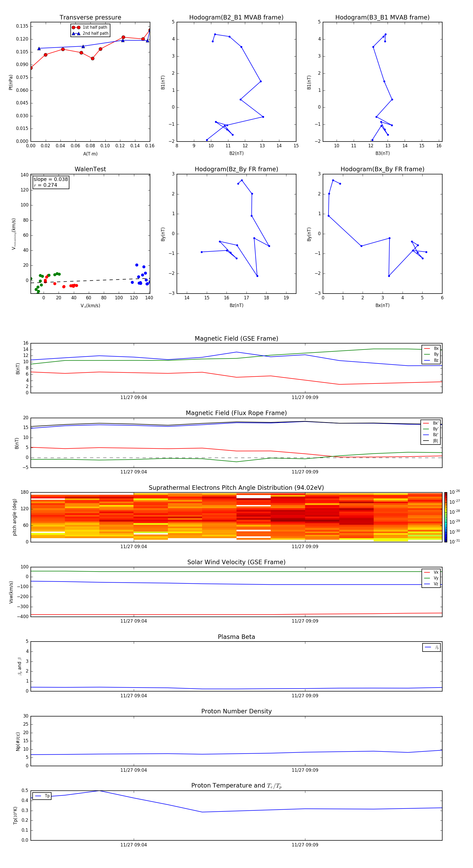Click the Bx' legend entry in Flux Rope plot

pyautogui.click(x=431, y=423)
